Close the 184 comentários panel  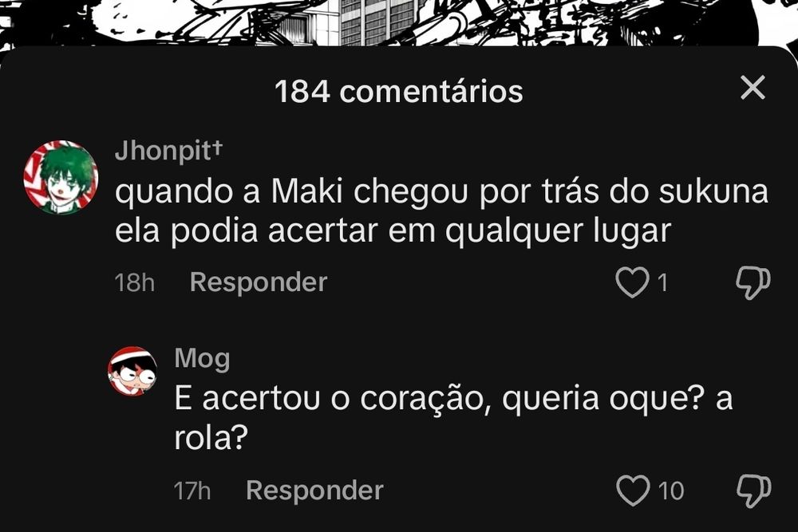(x=753, y=88)
